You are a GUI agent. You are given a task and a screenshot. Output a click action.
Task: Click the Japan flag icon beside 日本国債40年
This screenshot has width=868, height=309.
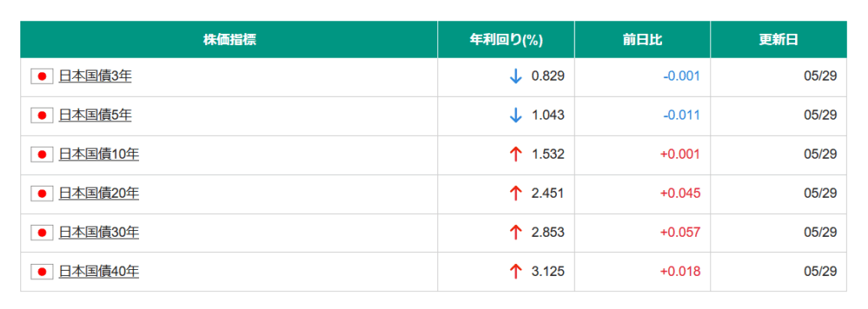point(42,272)
